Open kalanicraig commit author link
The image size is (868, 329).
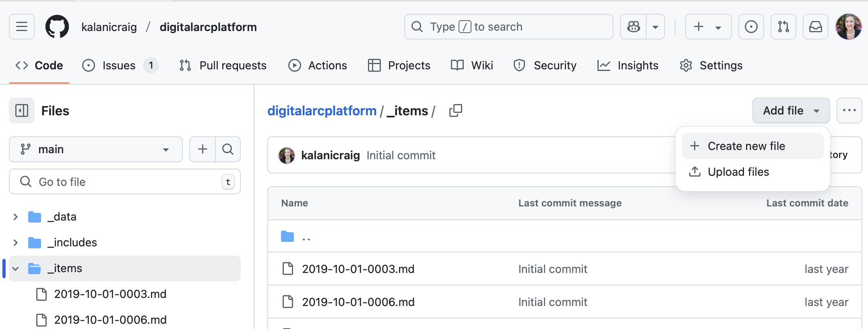[331, 155]
